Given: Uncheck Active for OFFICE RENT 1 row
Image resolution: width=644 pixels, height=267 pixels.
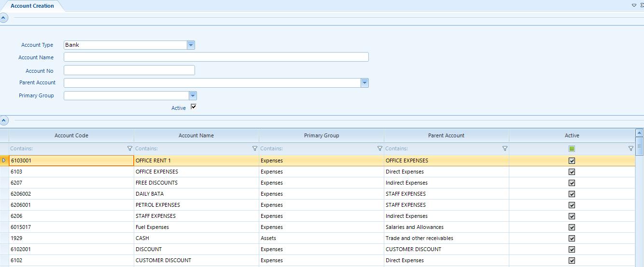Looking at the screenshot, I should 572,161.
